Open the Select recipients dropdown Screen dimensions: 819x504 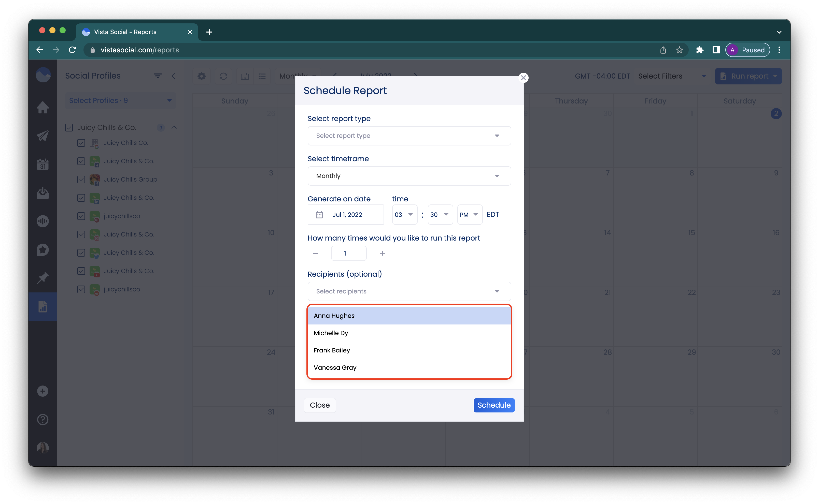point(409,291)
